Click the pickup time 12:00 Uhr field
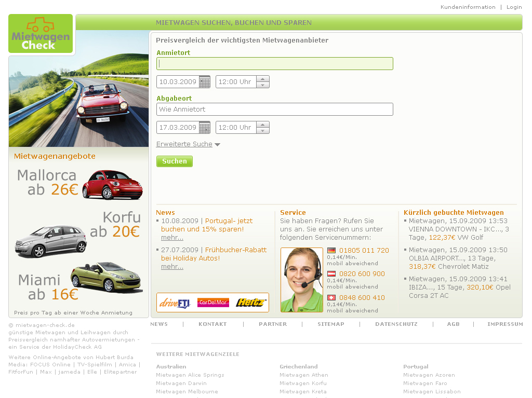 [236, 81]
